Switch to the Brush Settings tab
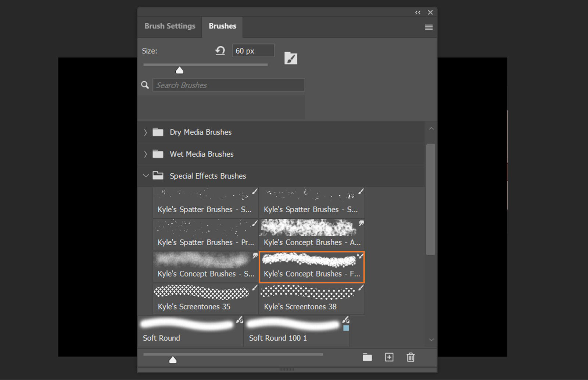 coord(170,26)
